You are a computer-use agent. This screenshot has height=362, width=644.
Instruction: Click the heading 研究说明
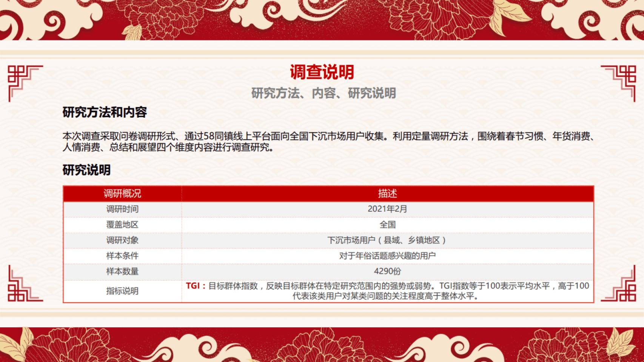(86, 171)
